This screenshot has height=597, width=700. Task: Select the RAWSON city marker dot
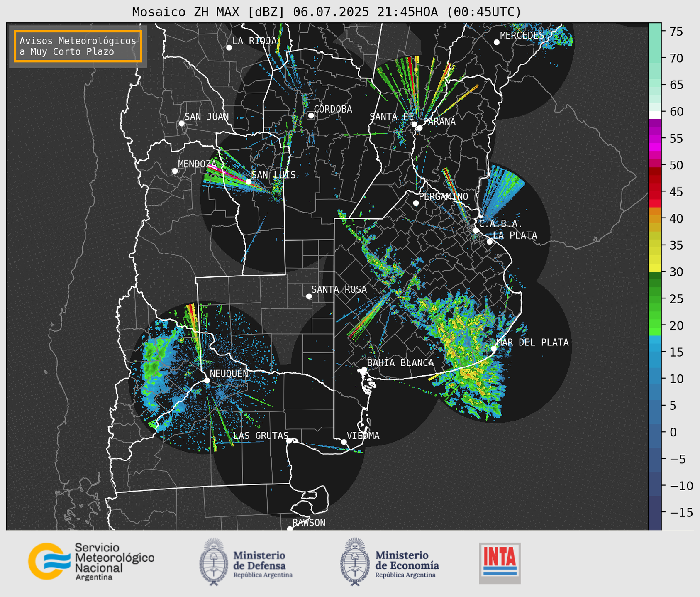tap(290, 528)
